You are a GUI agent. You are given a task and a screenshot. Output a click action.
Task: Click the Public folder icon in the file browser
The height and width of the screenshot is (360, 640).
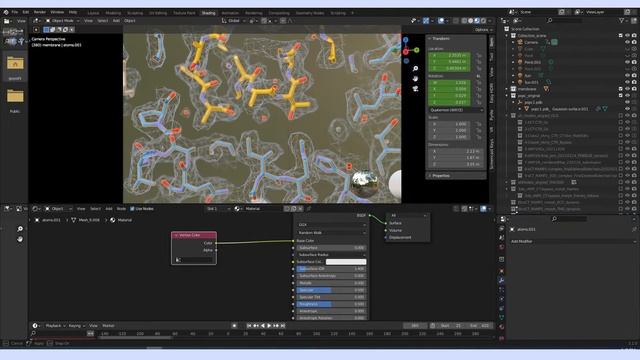tap(15, 96)
